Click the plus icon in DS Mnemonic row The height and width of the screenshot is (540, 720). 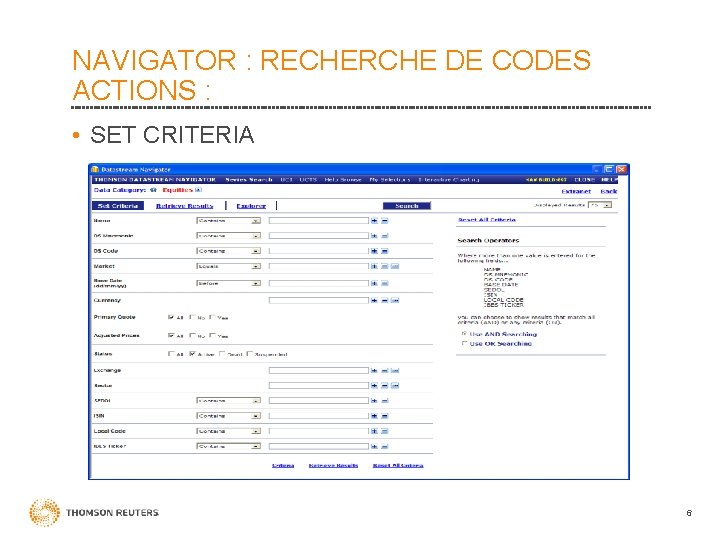pyautogui.click(x=374, y=236)
